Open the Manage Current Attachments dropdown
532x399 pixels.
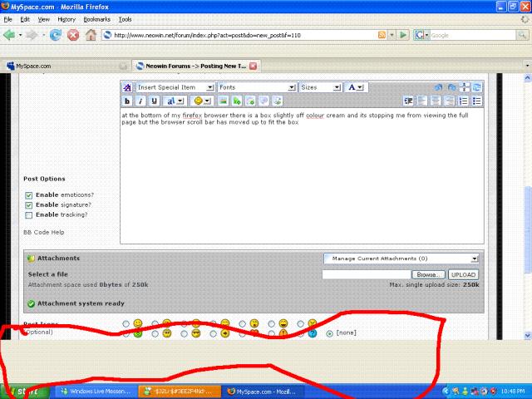(x=401, y=259)
